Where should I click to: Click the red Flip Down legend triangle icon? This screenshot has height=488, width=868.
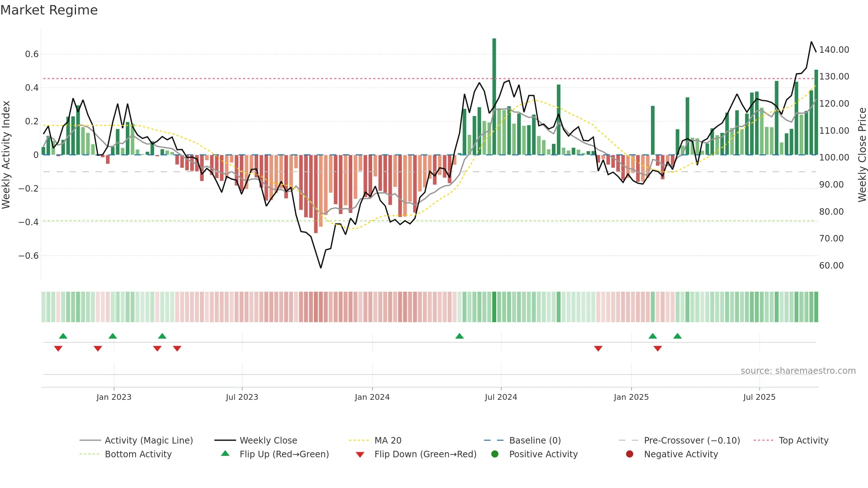click(x=360, y=455)
